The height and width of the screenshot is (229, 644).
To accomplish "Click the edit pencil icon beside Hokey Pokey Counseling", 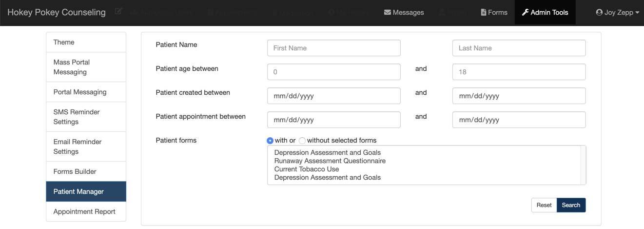I will [x=118, y=12].
